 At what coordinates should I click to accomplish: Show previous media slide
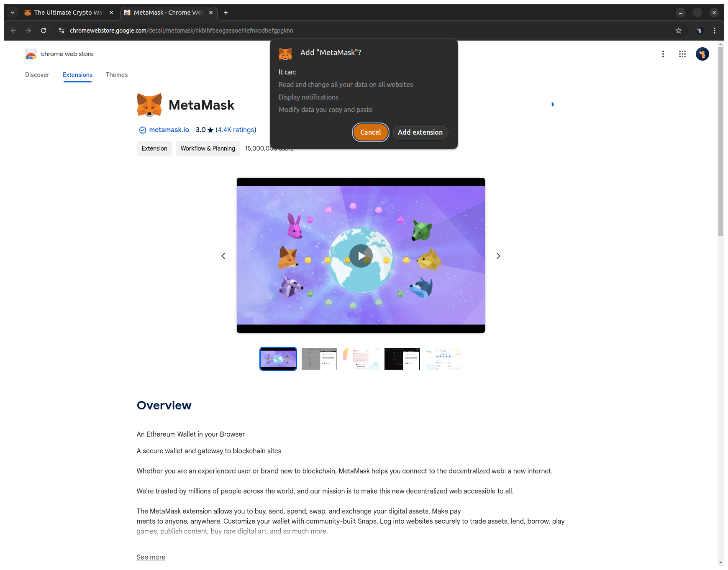pos(223,256)
